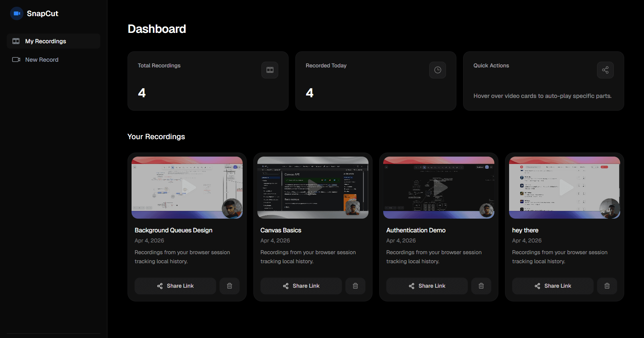Screen dimensions: 644x338
Task: Delete the Canvas Basics recording
Action: pyautogui.click(x=355, y=286)
